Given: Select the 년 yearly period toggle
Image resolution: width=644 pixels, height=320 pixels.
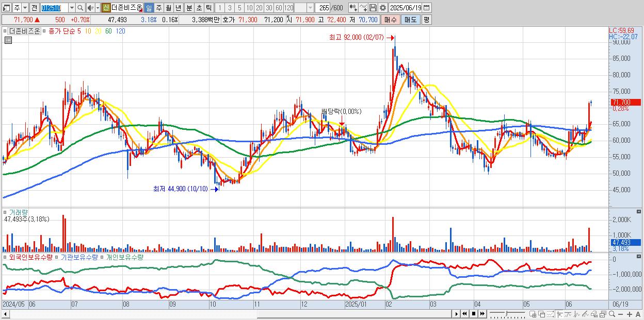Looking at the screenshot, I should pyautogui.click(x=178, y=8).
